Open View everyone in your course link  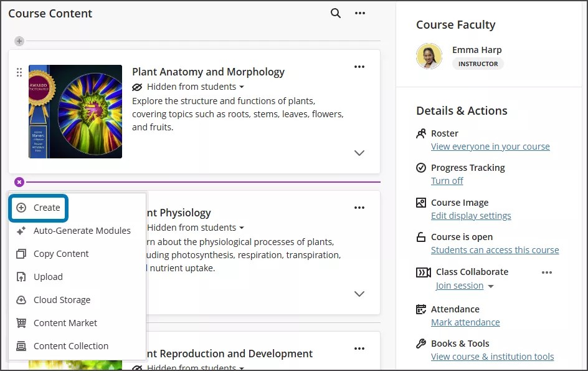pyautogui.click(x=490, y=146)
